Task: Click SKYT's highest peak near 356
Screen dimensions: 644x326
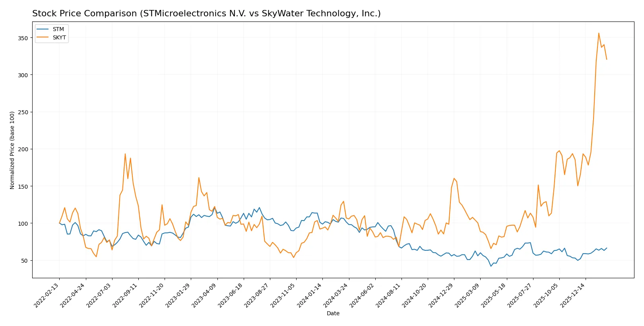Action: pyautogui.click(x=599, y=33)
